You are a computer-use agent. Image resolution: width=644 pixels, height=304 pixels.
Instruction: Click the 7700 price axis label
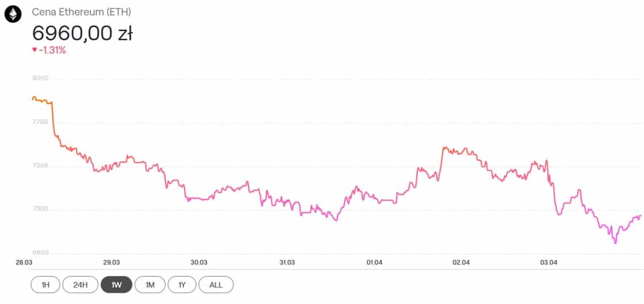point(40,122)
